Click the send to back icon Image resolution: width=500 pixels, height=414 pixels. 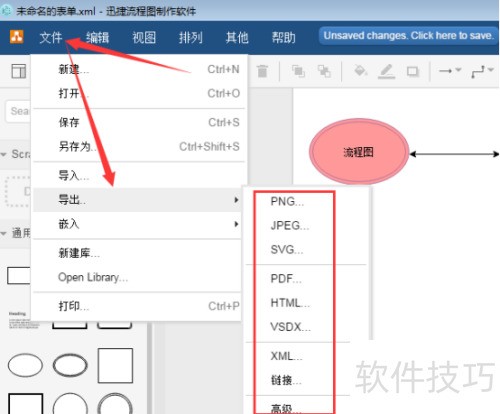click(x=324, y=71)
